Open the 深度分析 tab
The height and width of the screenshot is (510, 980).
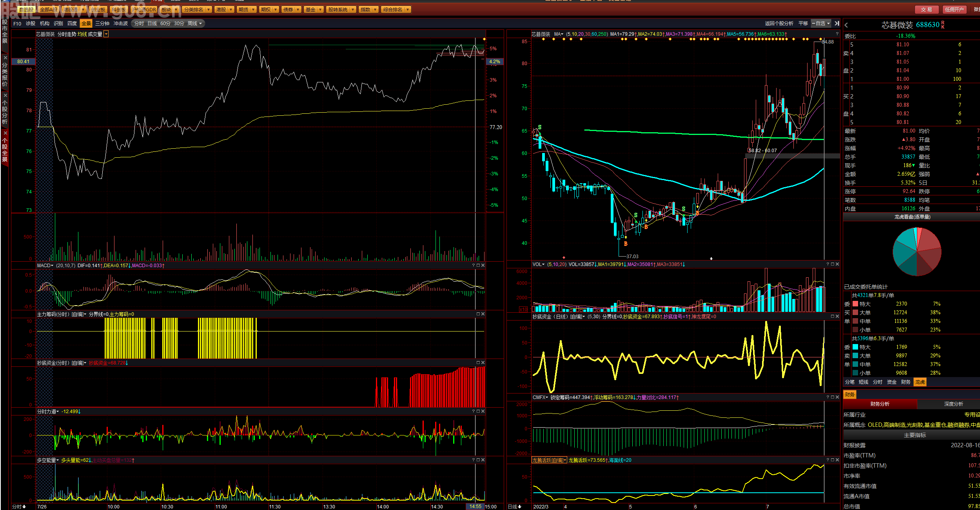tap(954, 404)
